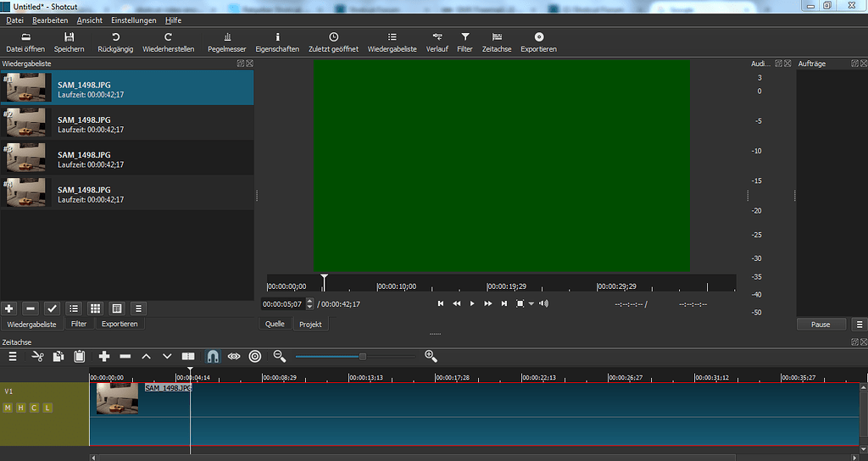
Task: Open the Filter toolbar button
Action: click(x=465, y=42)
